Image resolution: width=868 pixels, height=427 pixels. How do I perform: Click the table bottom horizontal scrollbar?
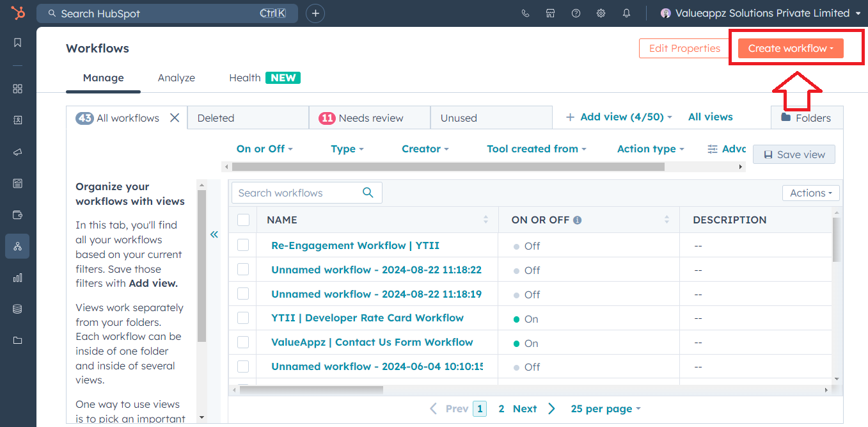tap(311, 389)
